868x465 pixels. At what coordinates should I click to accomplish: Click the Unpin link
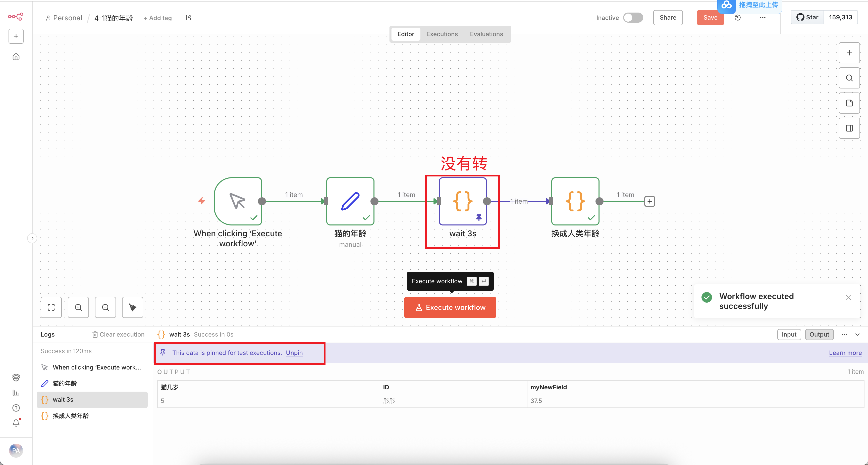[x=294, y=353]
